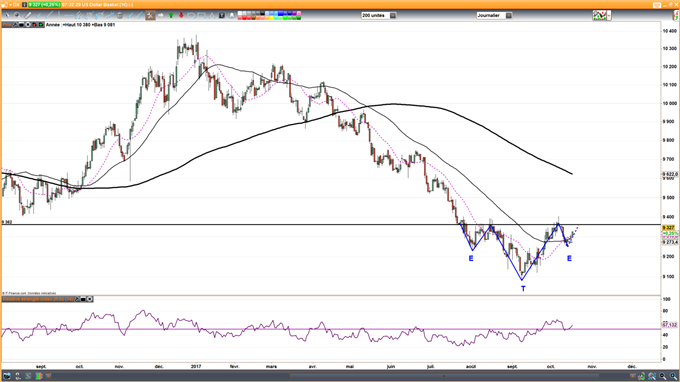This screenshot has height=382, width=680.
Task: Expand the chart style dropdown arrow
Action: pos(609,15)
